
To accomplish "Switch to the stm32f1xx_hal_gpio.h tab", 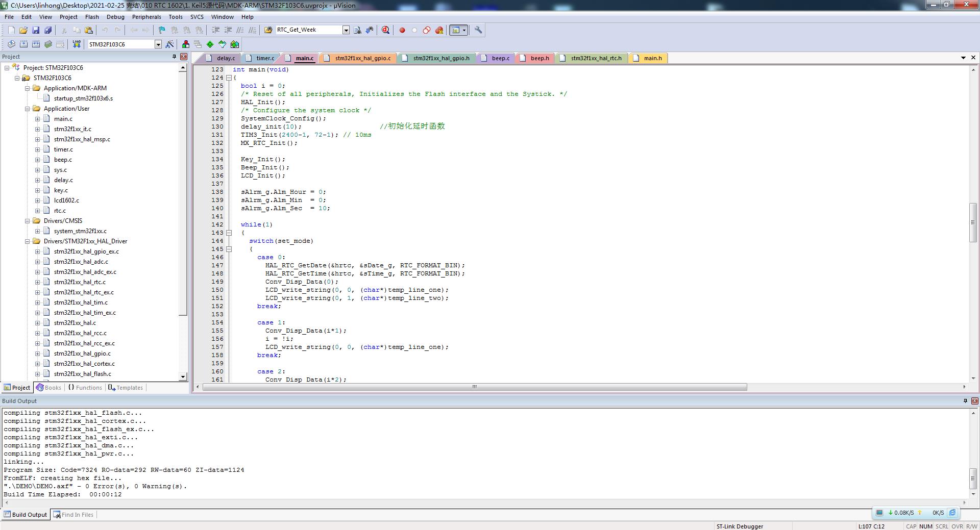I will coord(436,58).
